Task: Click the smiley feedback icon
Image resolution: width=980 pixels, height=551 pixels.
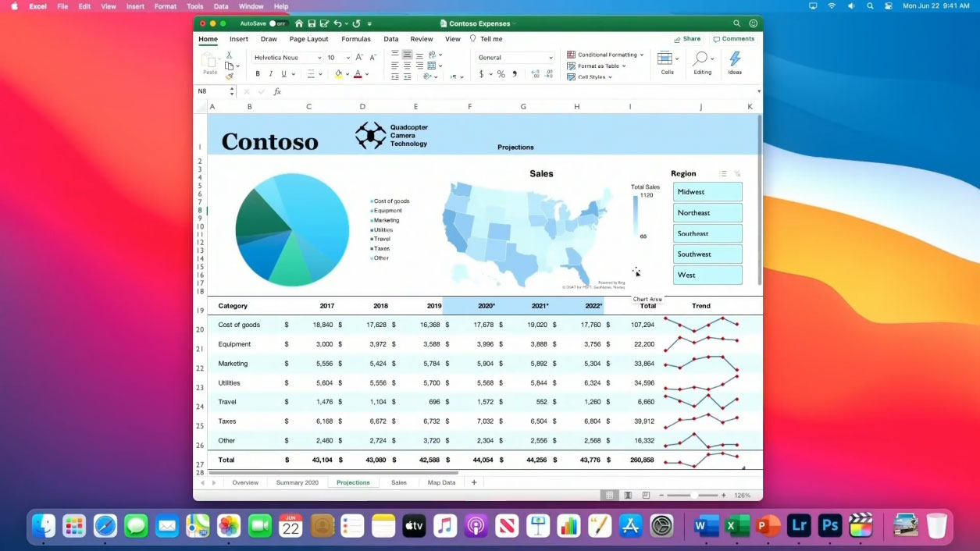Action: 754,23
